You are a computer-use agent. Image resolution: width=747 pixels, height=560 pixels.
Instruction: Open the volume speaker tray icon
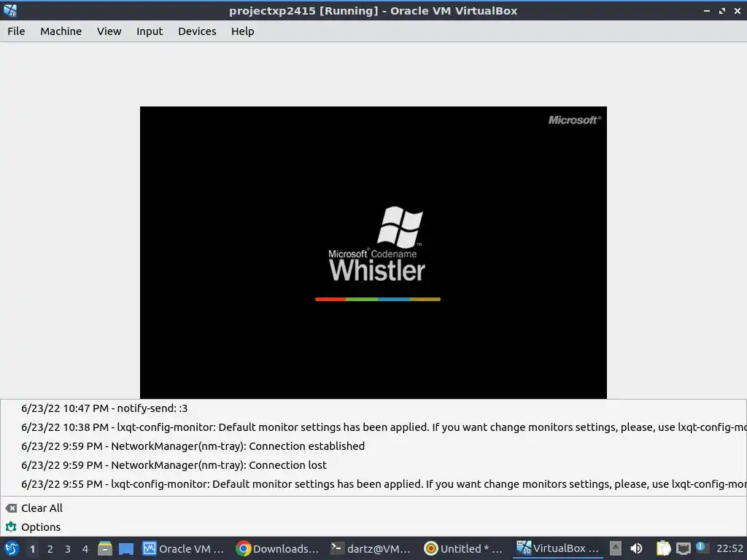click(x=636, y=548)
